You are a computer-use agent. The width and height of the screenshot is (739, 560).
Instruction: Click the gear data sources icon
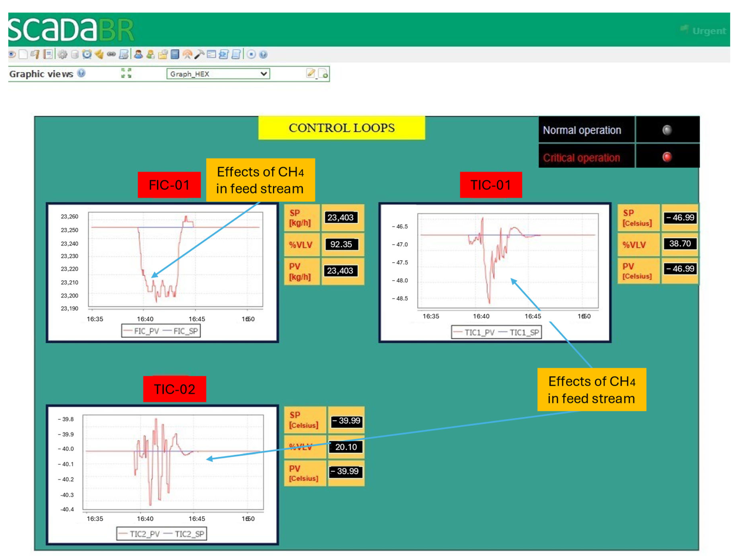point(62,54)
